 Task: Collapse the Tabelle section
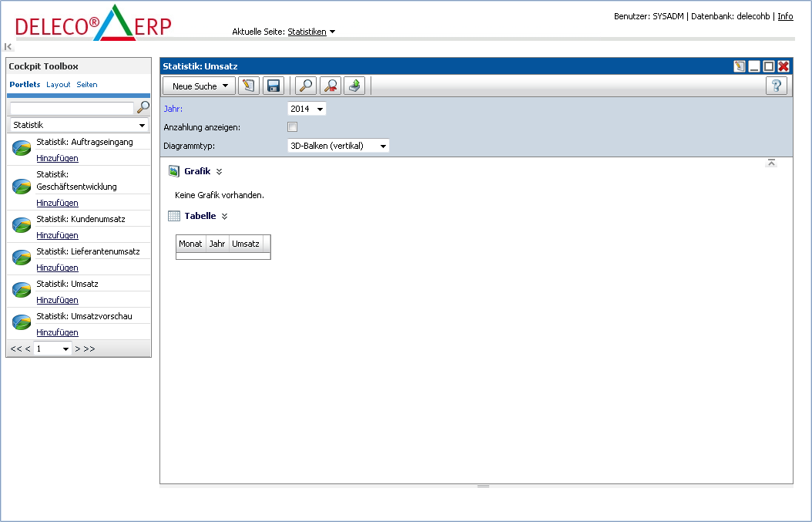point(224,217)
